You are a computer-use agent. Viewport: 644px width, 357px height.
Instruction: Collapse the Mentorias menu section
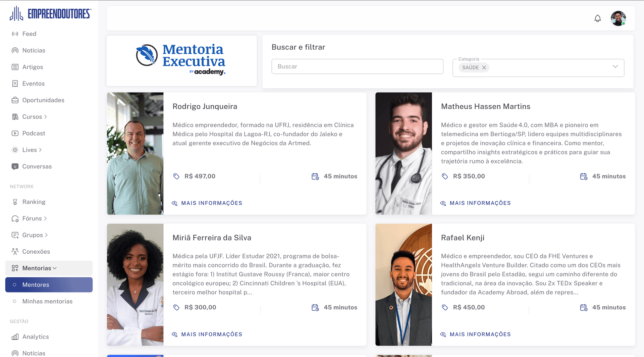55,268
